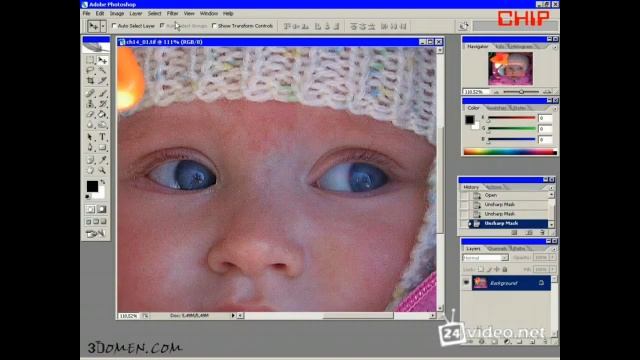The height and width of the screenshot is (360, 640).
Task: Select the Rectangle shape tool
Action: click(102, 147)
